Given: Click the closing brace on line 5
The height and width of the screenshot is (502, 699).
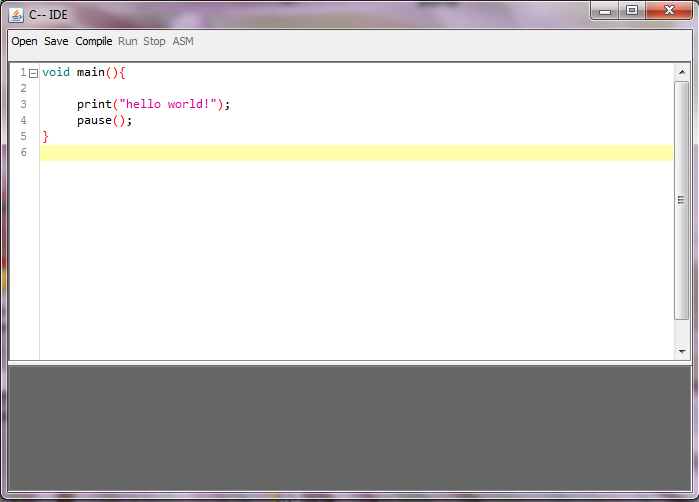Looking at the screenshot, I should tap(45, 136).
